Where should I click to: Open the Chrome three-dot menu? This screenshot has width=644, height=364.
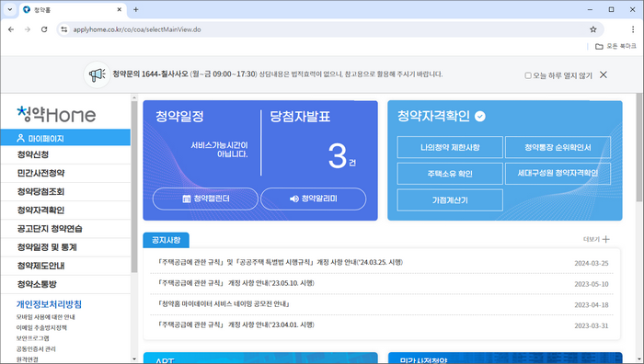pyautogui.click(x=633, y=29)
